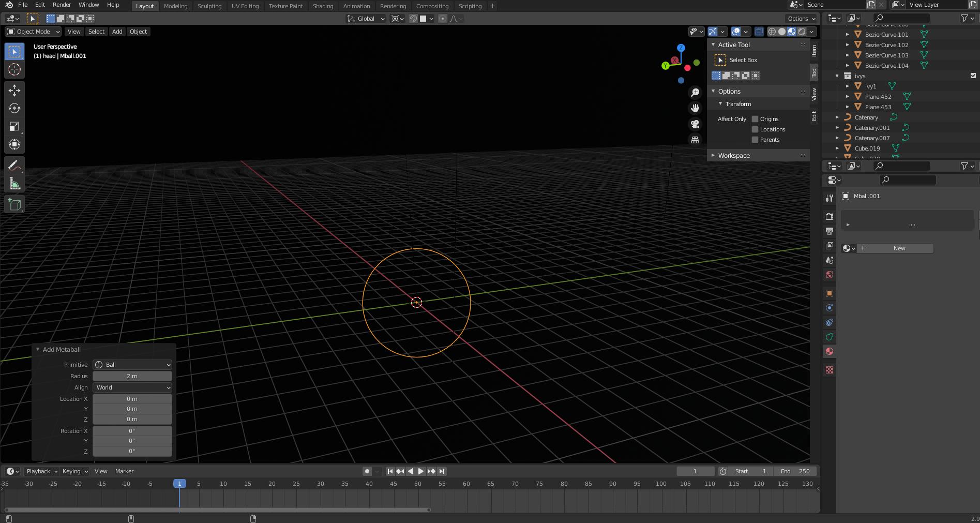
Task: Select the Rotate tool
Action: 14,108
